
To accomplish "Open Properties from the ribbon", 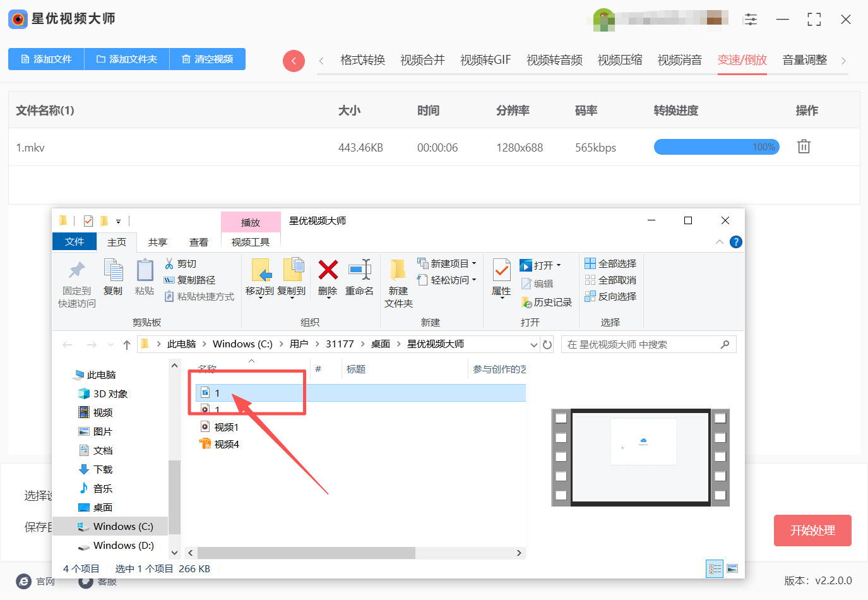I will click(x=502, y=278).
